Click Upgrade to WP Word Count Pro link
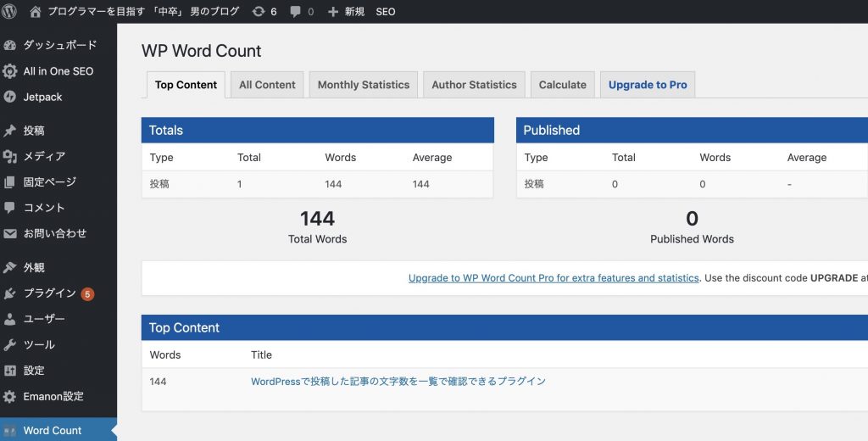The width and height of the screenshot is (868, 441). [554, 278]
